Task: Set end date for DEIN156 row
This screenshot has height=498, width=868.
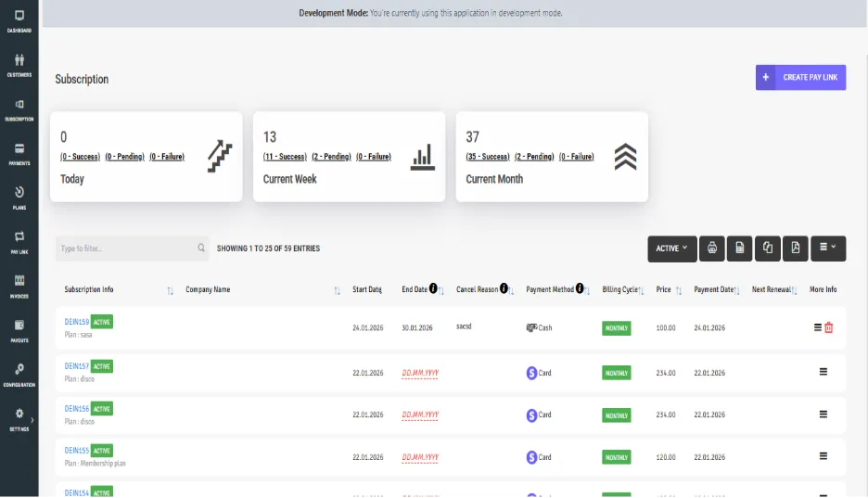Action: click(x=420, y=415)
